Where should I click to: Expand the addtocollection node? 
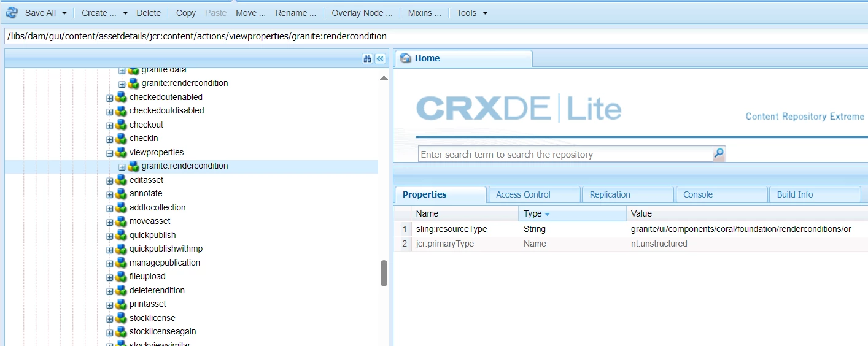click(x=109, y=208)
